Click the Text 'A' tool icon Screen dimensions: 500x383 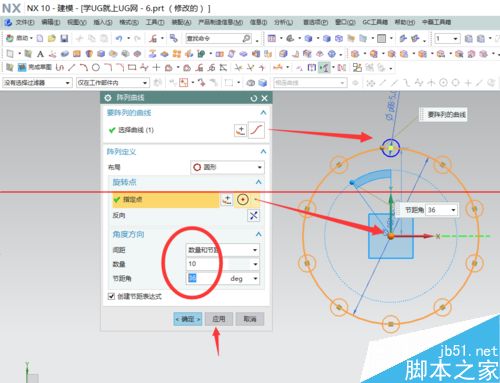coord(40,54)
